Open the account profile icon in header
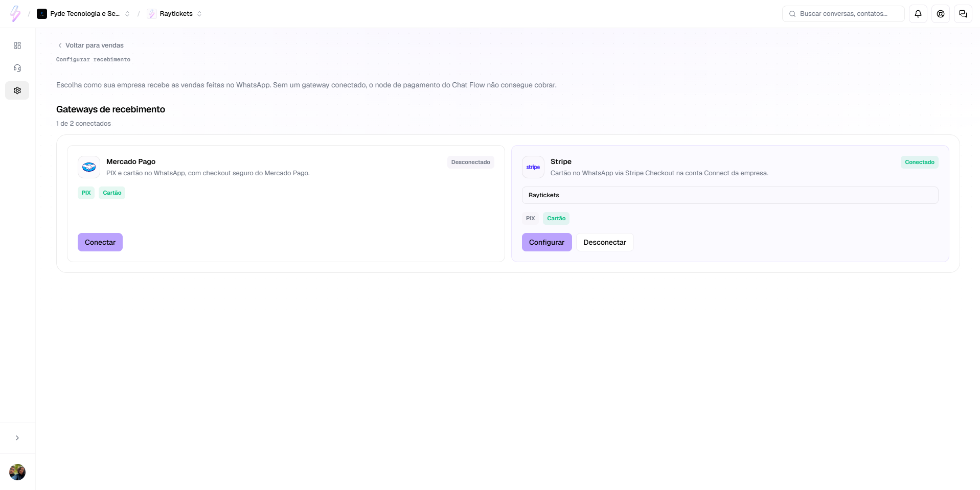Screen dimensions: 980x490 [941, 14]
